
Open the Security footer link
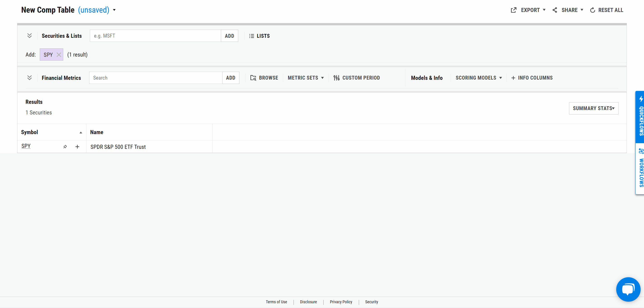tap(371, 302)
